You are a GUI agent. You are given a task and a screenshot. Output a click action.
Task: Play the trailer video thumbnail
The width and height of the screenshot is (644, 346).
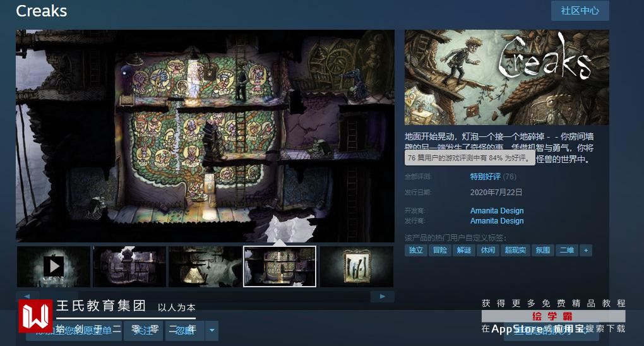(x=54, y=266)
